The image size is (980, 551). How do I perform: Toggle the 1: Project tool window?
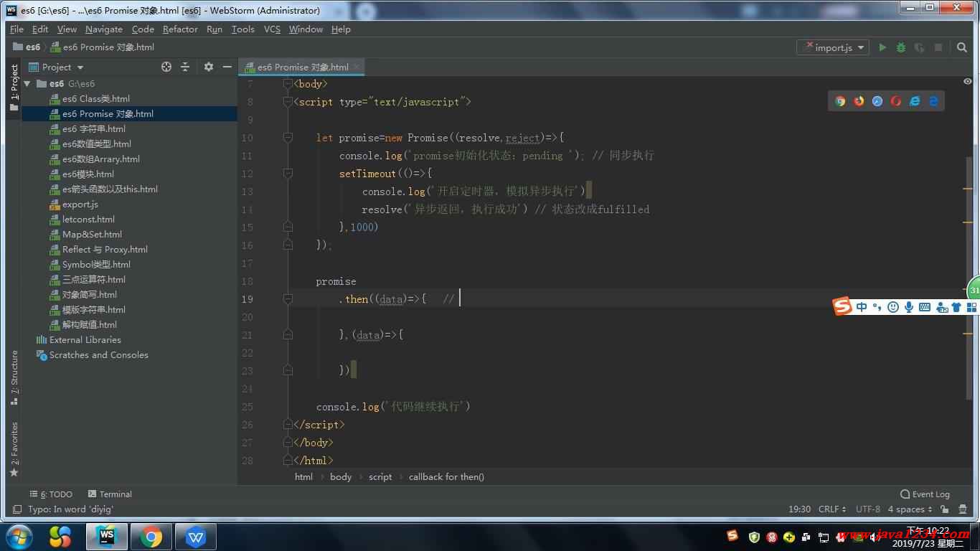[14, 88]
